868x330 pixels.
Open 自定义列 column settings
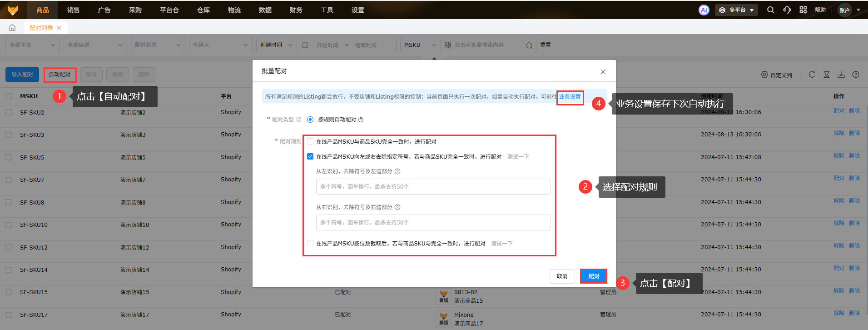[x=777, y=75]
